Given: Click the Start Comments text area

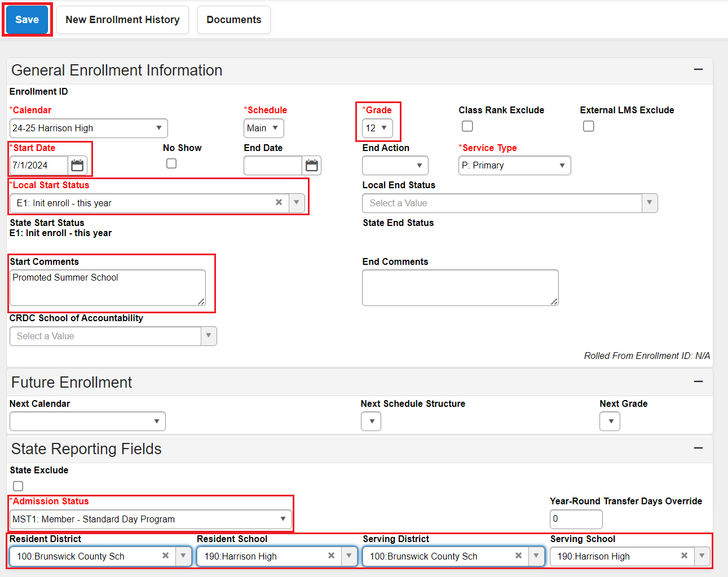Looking at the screenshot, I should click(108, 287).
